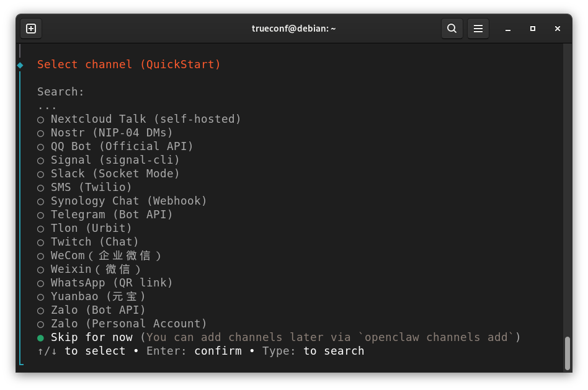Click the Weixin (微信) channel text
The image size is (588, 390).
coord(96,269)
